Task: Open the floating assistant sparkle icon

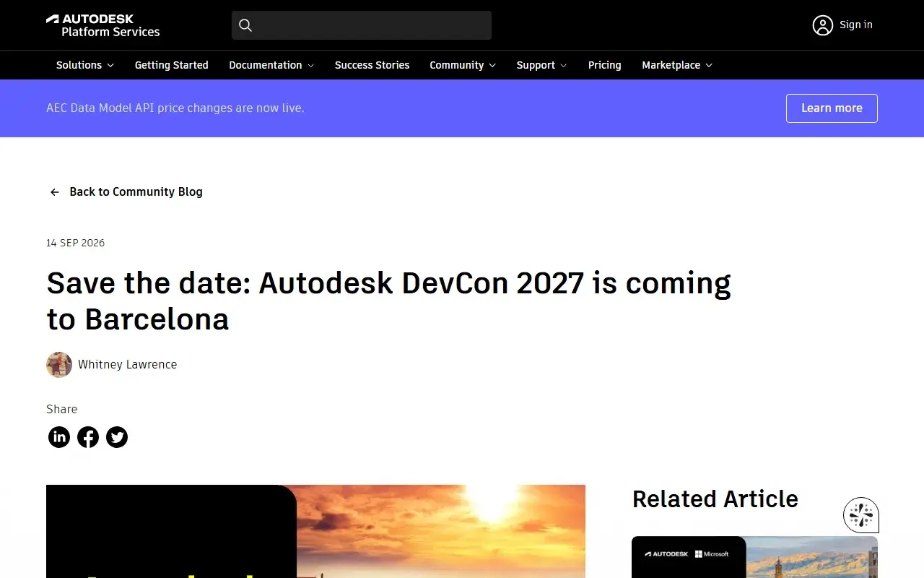Action: [861, 515]
